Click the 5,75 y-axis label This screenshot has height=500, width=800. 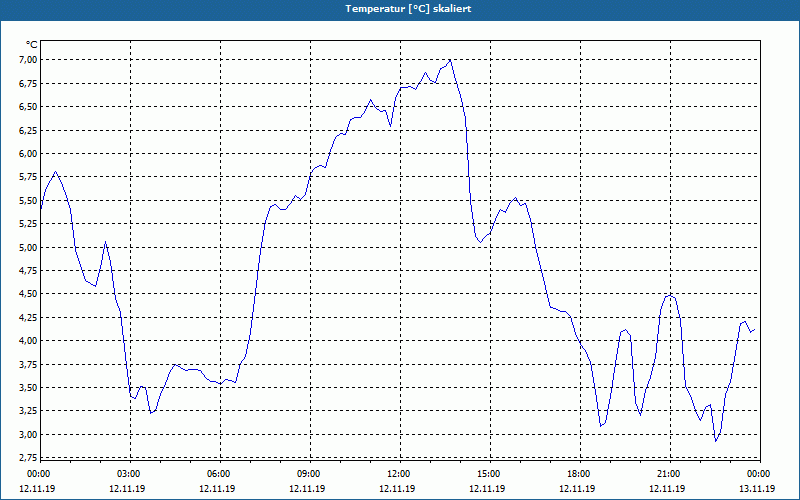click(x=29, y=177)
